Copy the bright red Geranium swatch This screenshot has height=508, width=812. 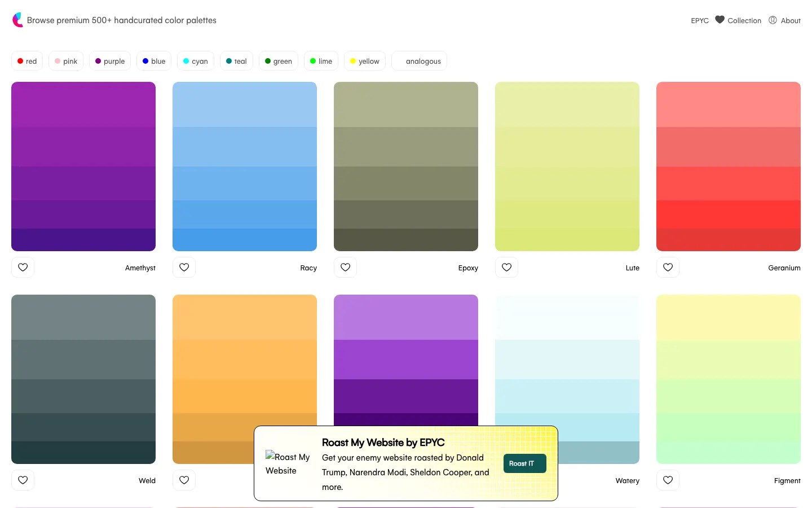click(729, 214)
